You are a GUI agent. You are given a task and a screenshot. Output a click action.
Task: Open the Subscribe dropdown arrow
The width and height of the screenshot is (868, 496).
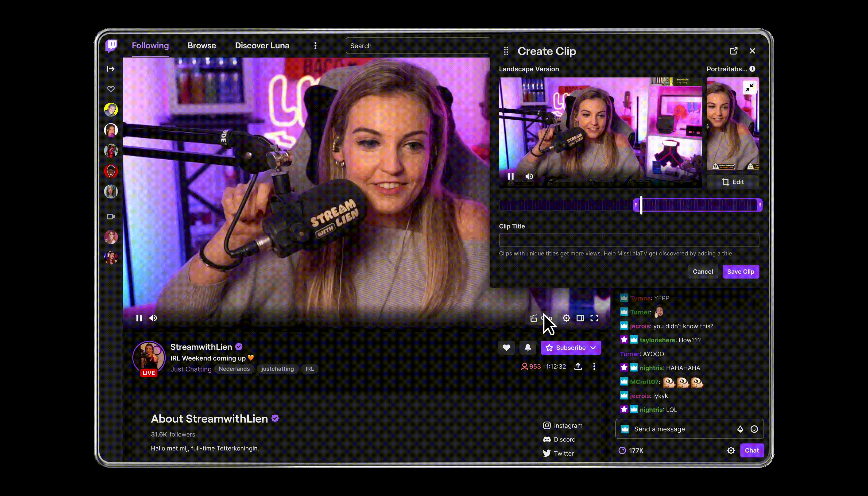[593, 348]
